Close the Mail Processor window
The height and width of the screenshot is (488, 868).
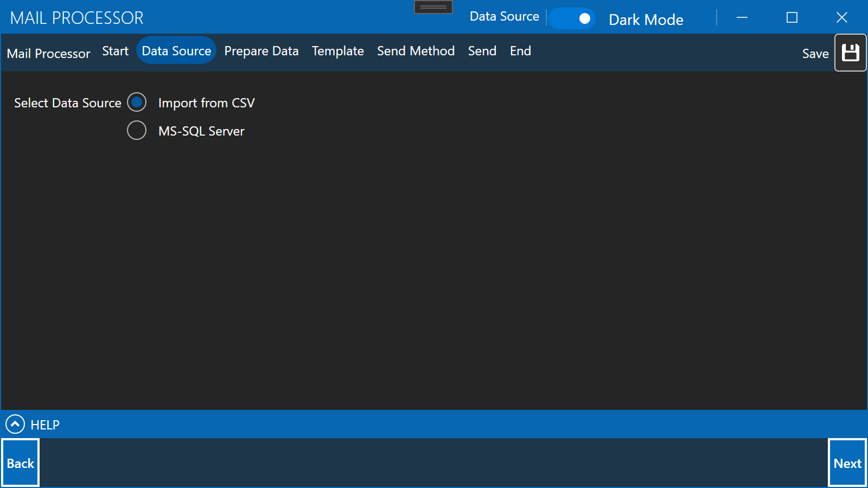842,17
